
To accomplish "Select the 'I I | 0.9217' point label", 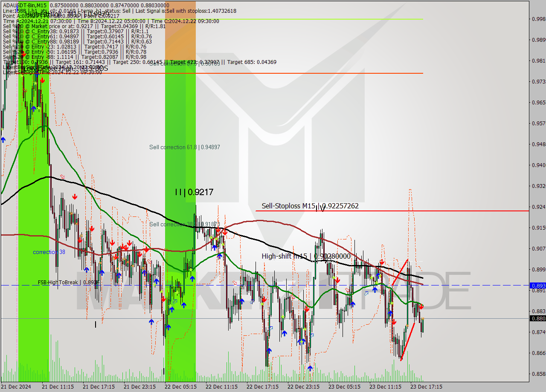I will tap(194, 192).
